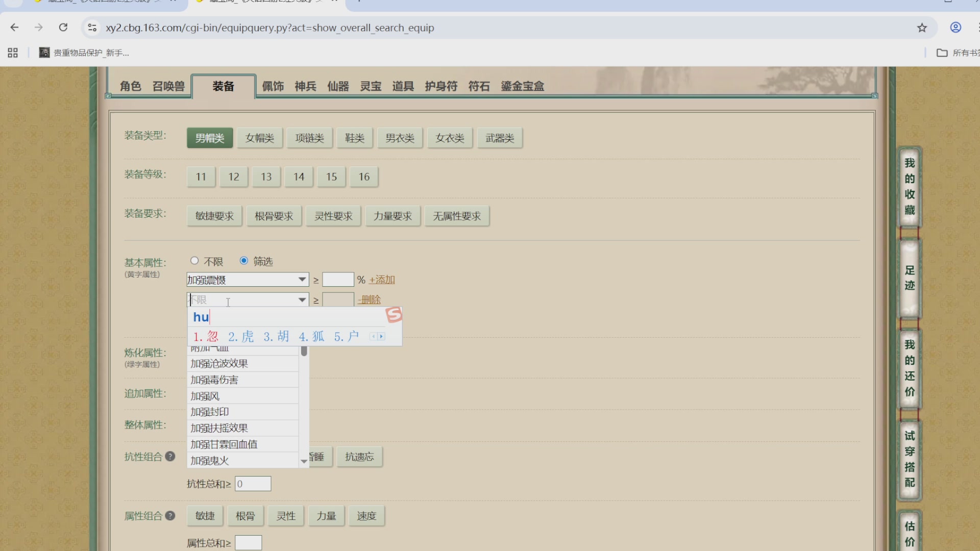Open the 神兵 tab

click(305, 86)
